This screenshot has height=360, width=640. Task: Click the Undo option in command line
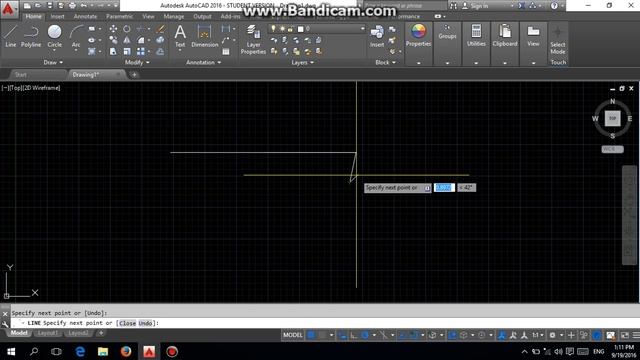145,323
